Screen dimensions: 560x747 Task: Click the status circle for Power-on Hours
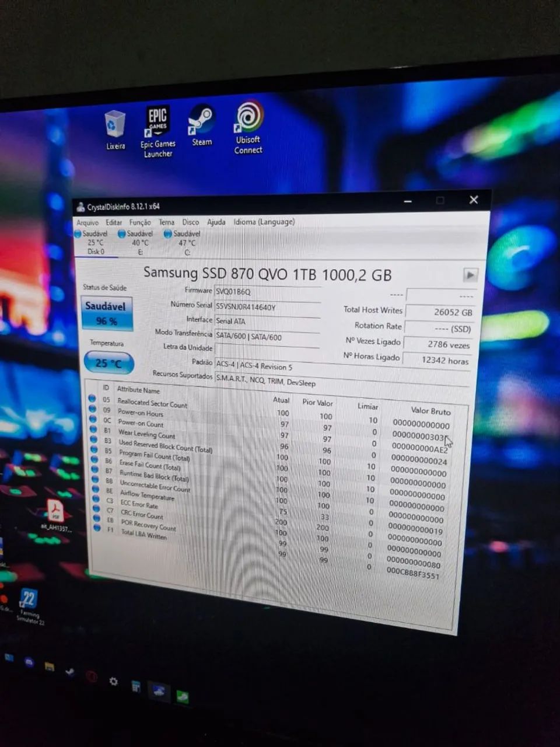[x=92, y=409]
